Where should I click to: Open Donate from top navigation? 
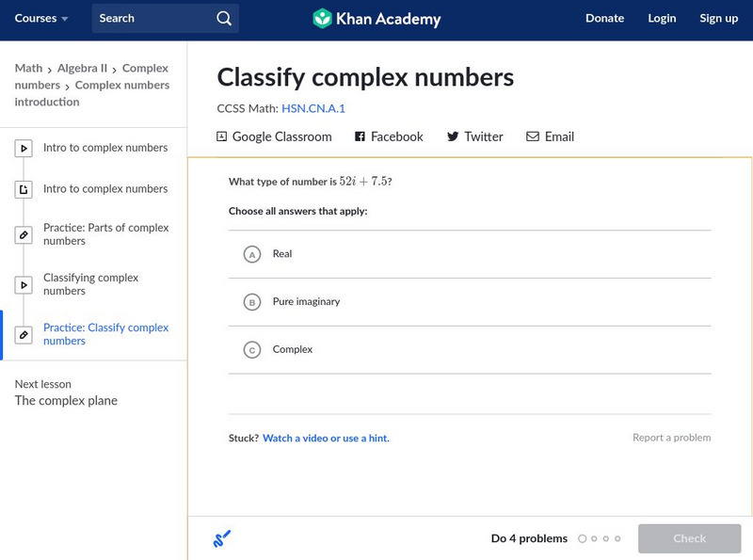click(604, 19)
